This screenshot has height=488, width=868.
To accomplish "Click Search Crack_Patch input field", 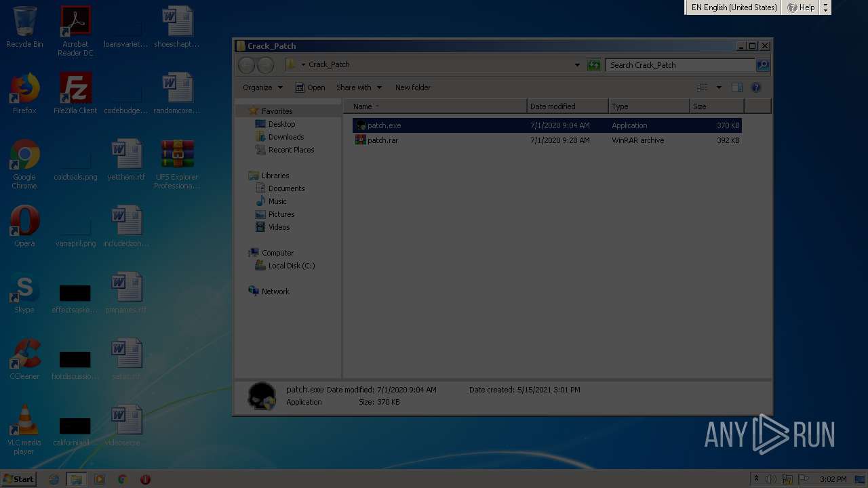I will click(680, 65).
